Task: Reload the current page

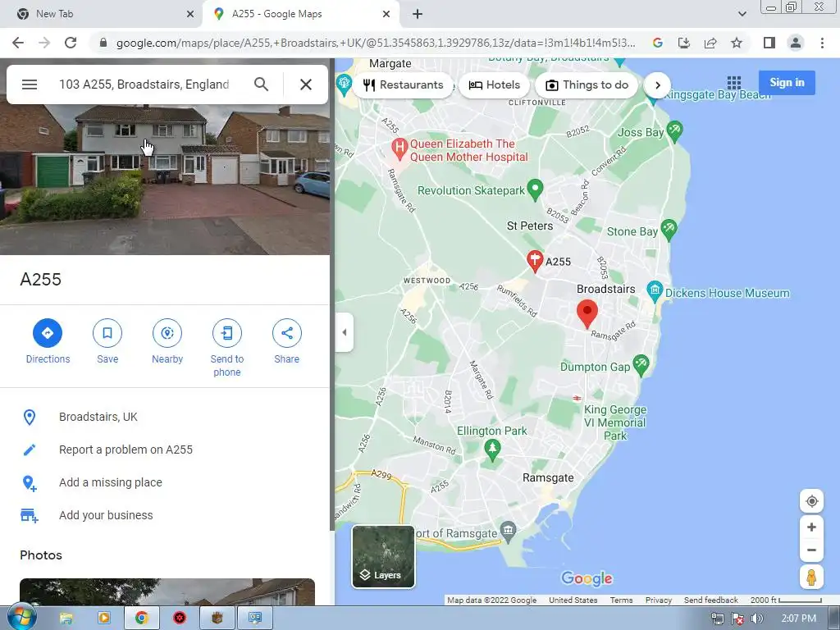Action: click(71, 43)
